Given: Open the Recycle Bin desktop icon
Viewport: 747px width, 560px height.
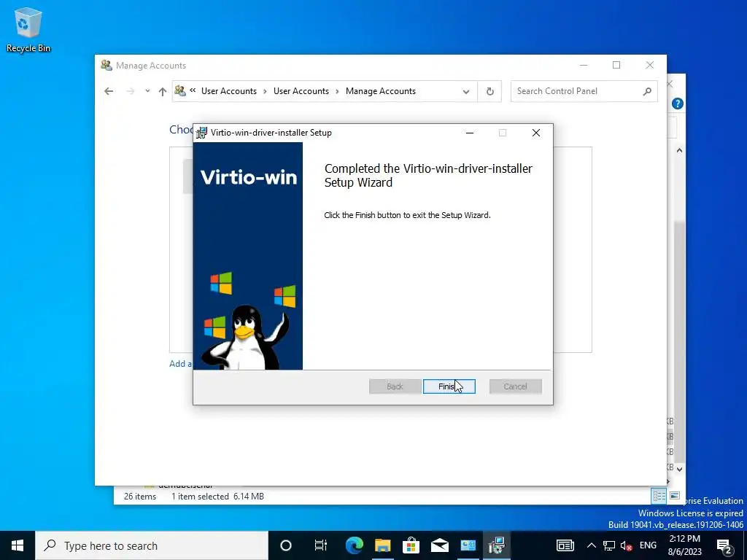Looking at the screenshot, I should (x=28, y=29).
